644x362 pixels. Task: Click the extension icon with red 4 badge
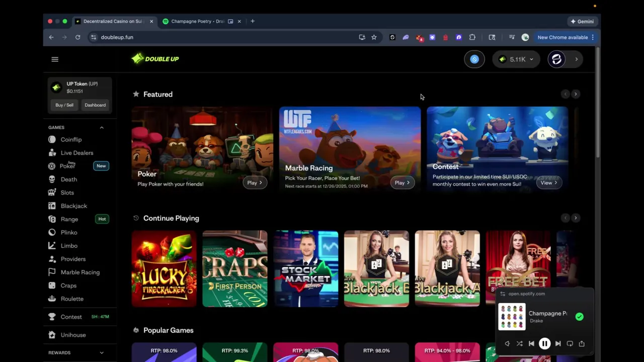pyautogui.click(x=419, y=37)
